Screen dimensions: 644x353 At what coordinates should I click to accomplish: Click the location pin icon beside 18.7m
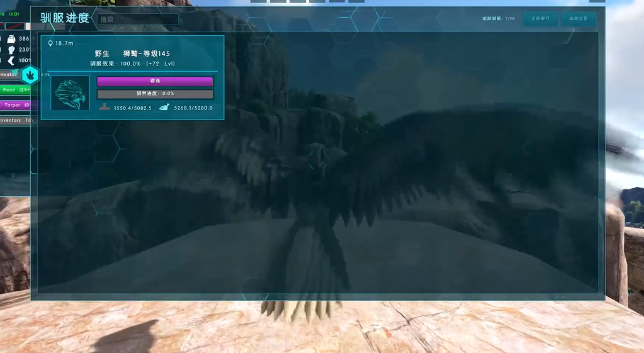click(50, 43)
